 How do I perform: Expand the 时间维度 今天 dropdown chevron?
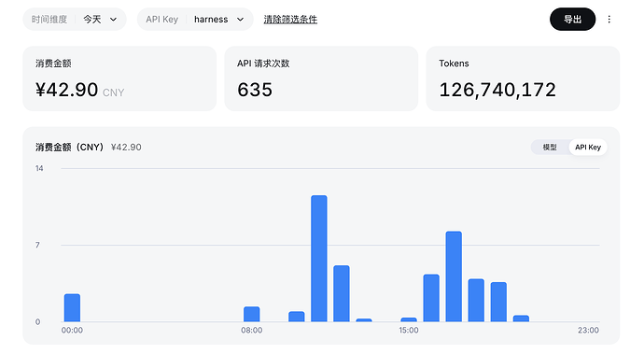pyautogui.click(x=113, y=20)
